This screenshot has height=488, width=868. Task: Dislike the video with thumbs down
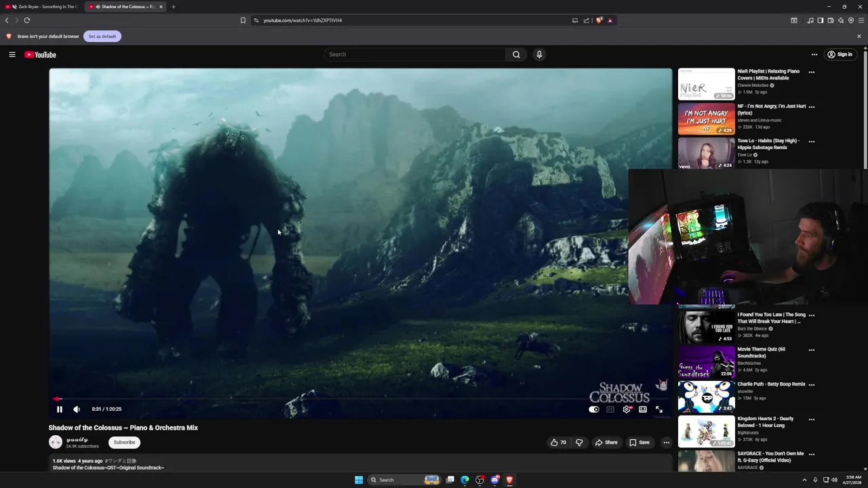[579, 443]
